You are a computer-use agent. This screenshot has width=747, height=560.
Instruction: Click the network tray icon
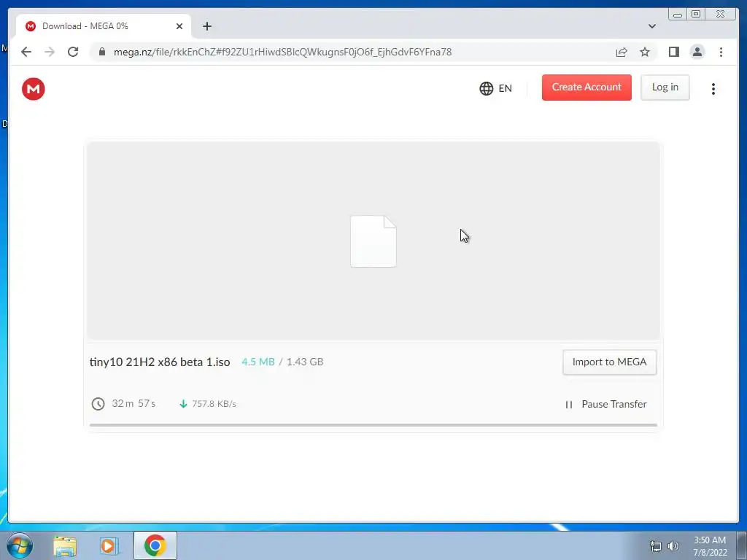pyautogui.click(x=656, y=546)
